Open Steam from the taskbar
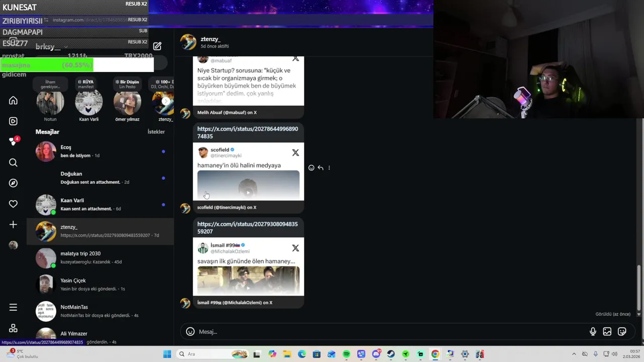 [x=391, y=354]
